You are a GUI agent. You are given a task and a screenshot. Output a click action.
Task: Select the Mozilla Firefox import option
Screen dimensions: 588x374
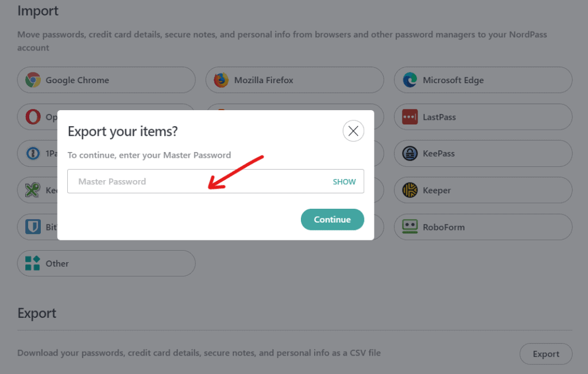pos(294,80)
